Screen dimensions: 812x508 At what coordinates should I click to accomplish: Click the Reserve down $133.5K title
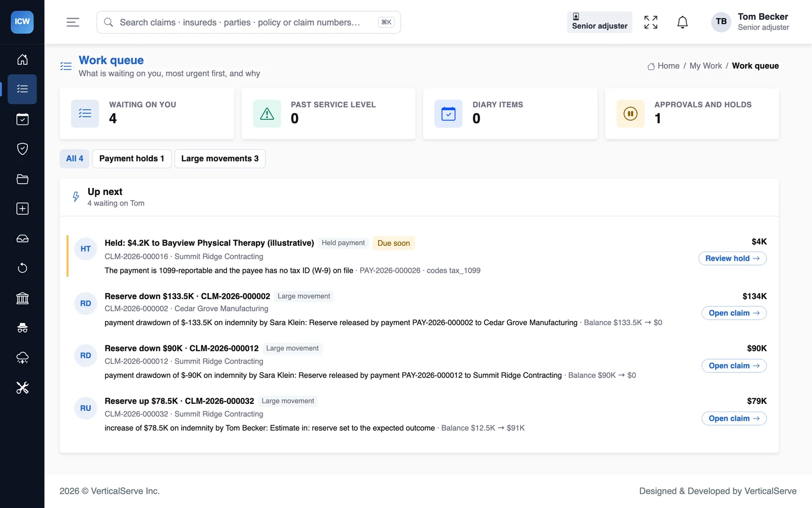click(x=187, y=296)
